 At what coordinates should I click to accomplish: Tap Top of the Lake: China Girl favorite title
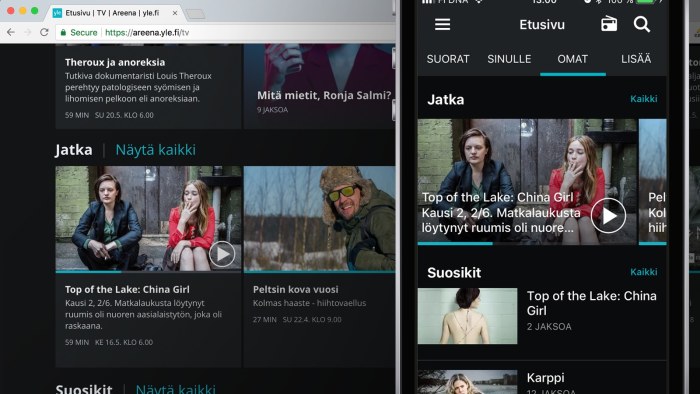[x=592, y=303]
